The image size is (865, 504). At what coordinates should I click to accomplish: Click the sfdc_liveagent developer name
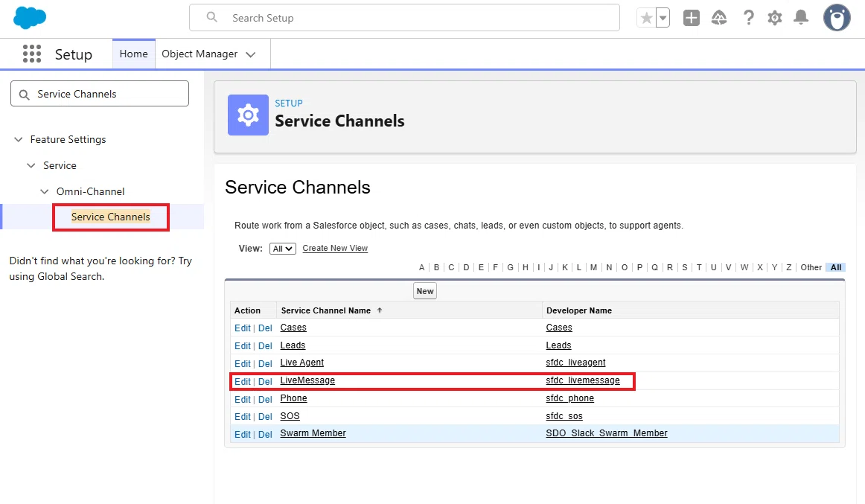point(575,363)
